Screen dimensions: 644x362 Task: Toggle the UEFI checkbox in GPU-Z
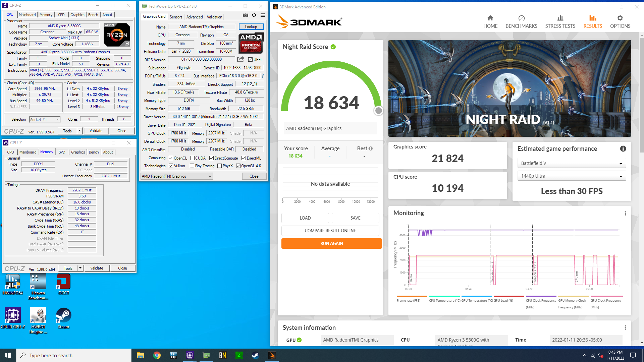(250, 60)
